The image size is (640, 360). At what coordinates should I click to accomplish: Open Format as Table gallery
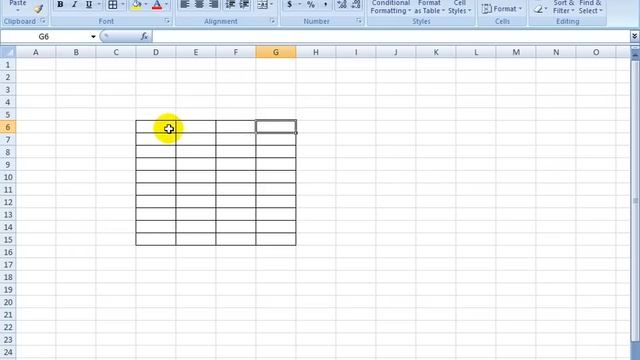click(429, 7)
